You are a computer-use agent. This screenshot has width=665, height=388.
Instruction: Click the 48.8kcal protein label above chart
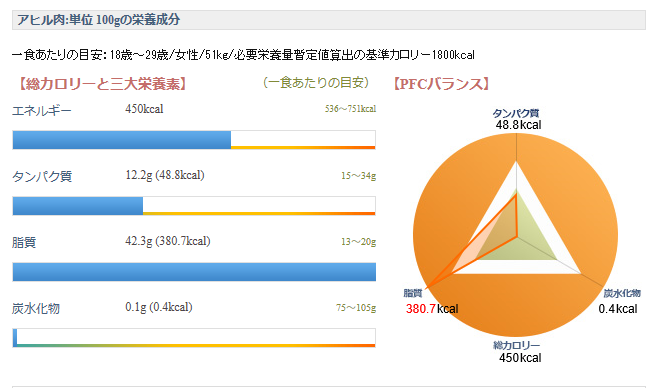pos(518,125)
